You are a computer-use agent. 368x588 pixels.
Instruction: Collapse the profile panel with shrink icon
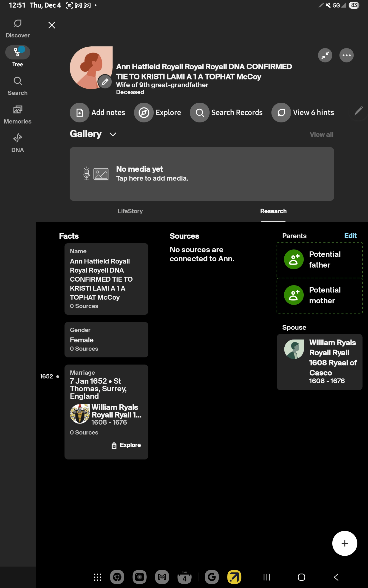(x=325, y=55)
